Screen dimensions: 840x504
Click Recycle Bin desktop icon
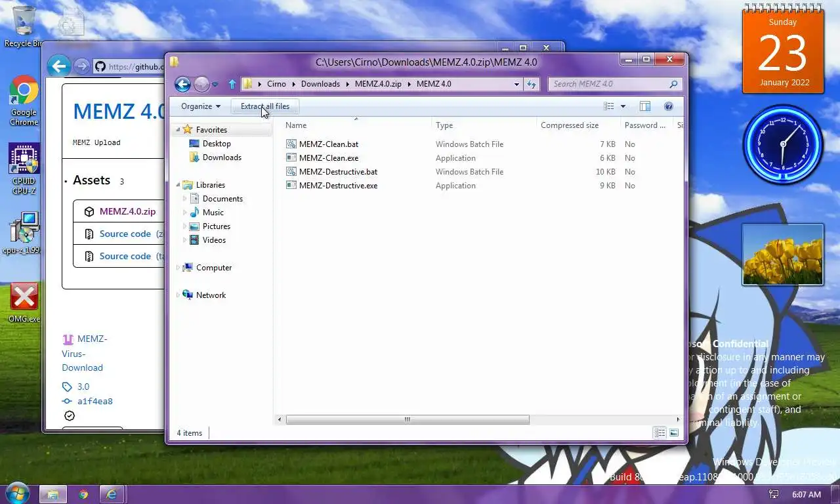pos(24,27)
